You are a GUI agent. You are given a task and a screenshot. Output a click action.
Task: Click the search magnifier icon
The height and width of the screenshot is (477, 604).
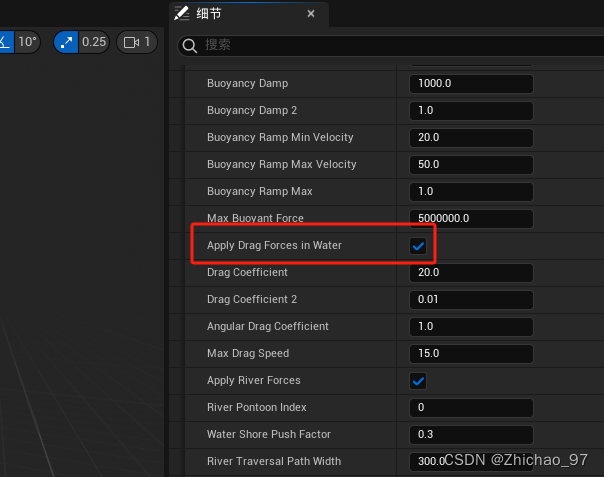click(x=190, y=45)
